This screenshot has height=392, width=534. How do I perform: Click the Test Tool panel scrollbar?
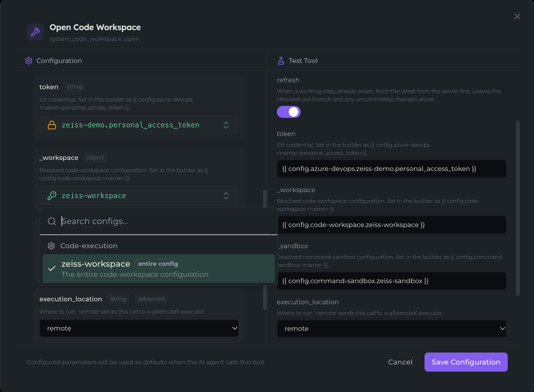[x=518, y=208]
